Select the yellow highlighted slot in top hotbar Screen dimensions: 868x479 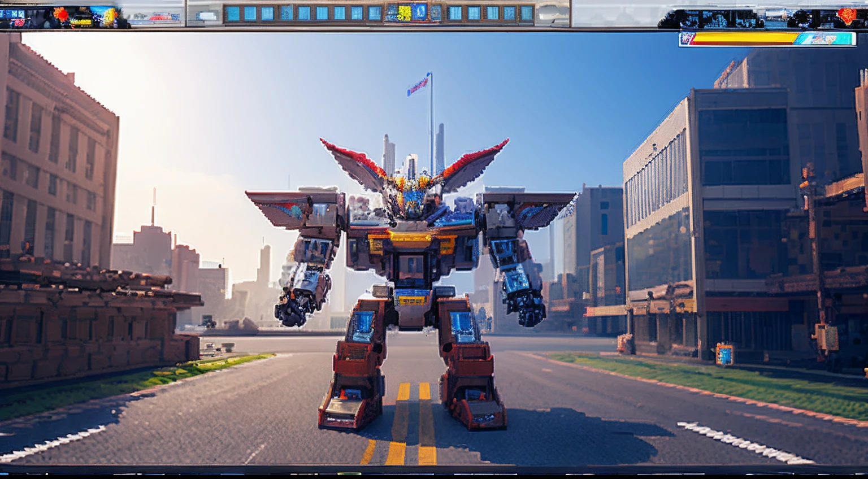[x=403, y=13]
